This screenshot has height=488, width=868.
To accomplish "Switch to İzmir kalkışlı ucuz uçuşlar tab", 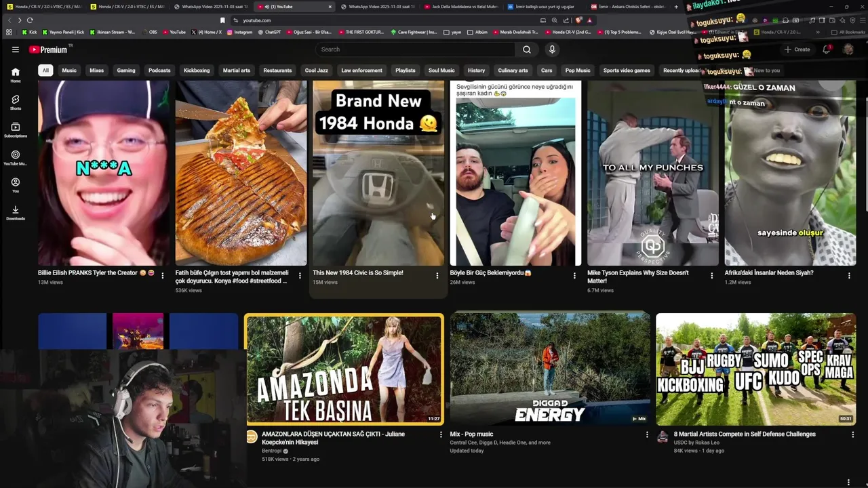I will 545,7.
